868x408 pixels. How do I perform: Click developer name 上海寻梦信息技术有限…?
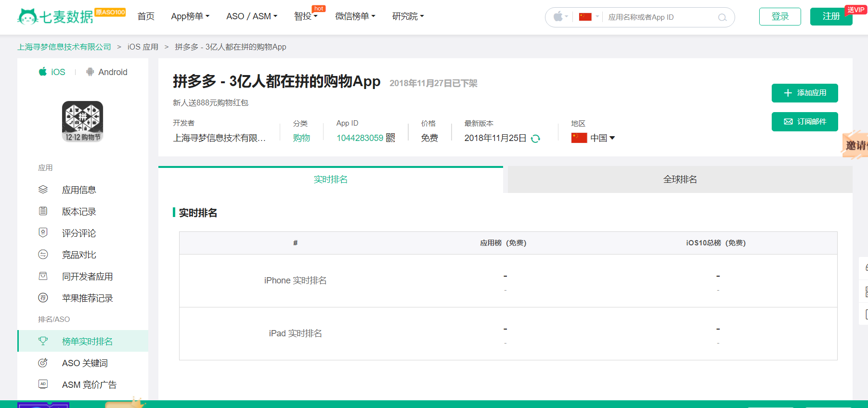pos(219,138)
